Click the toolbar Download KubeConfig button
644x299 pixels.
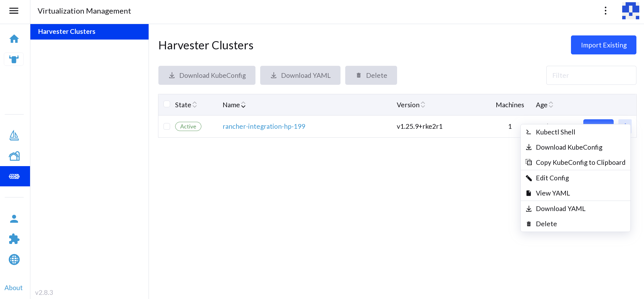tap(207, 75)
